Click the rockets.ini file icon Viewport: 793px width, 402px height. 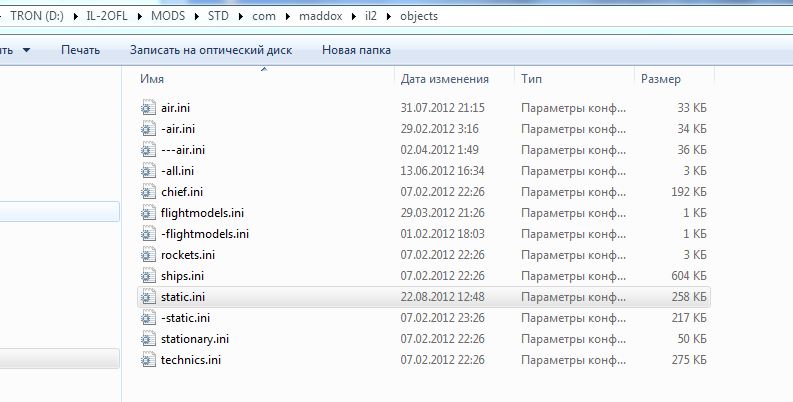click(148, 255)
